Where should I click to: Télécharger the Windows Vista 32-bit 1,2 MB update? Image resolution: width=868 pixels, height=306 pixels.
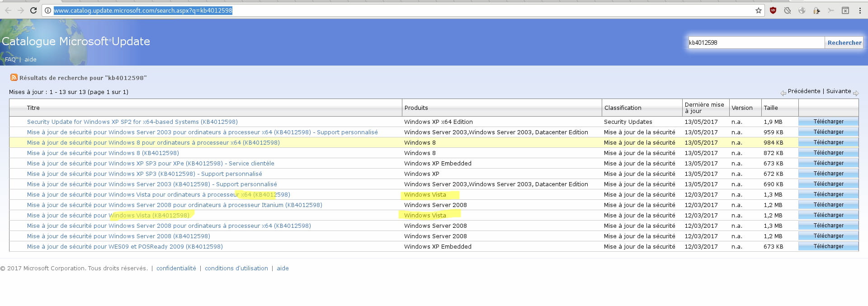coord(828,215)
